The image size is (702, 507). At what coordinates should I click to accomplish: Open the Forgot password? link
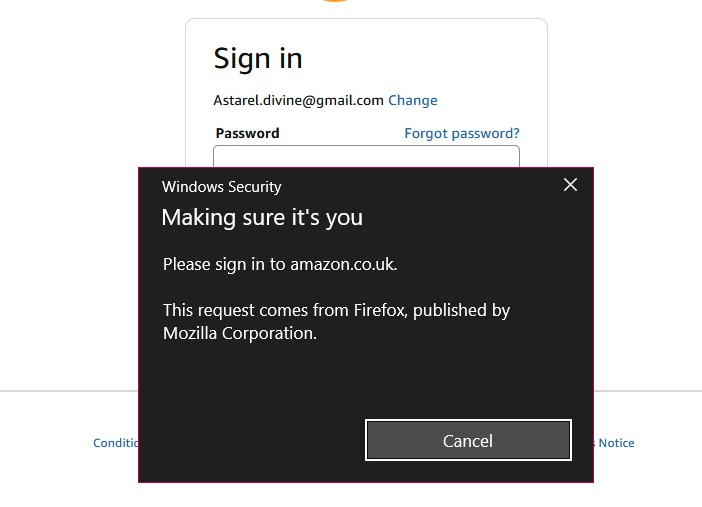(x=461, y=133)
